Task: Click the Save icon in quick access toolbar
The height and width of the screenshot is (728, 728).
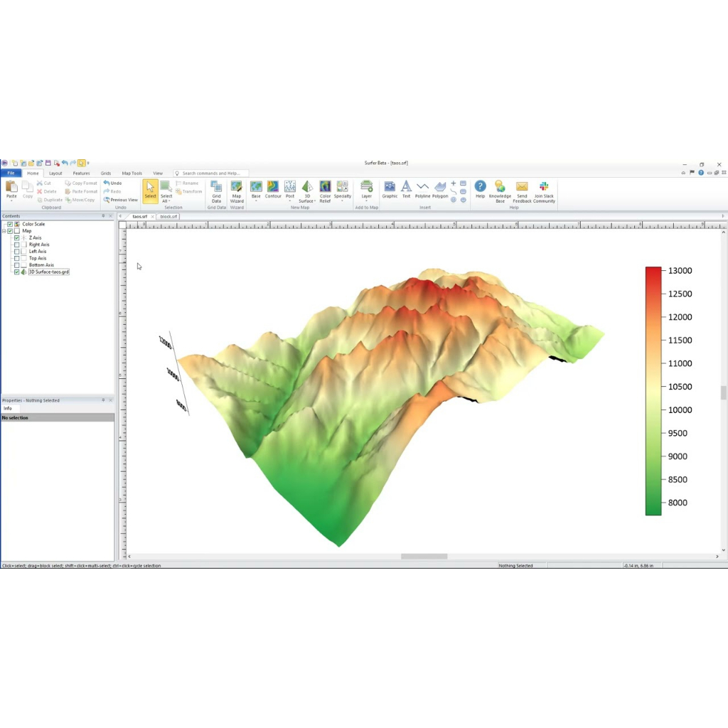Action: [48, 163]
